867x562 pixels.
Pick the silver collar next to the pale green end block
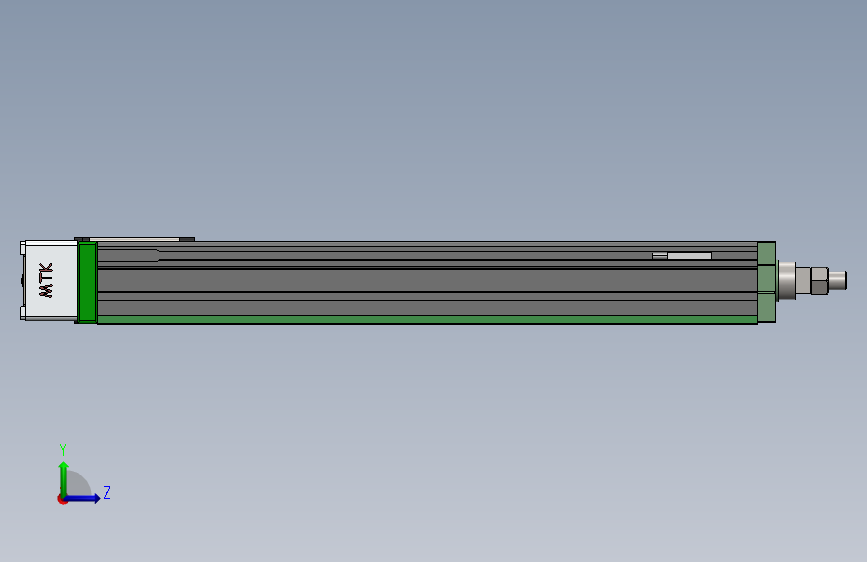point(787,280)
